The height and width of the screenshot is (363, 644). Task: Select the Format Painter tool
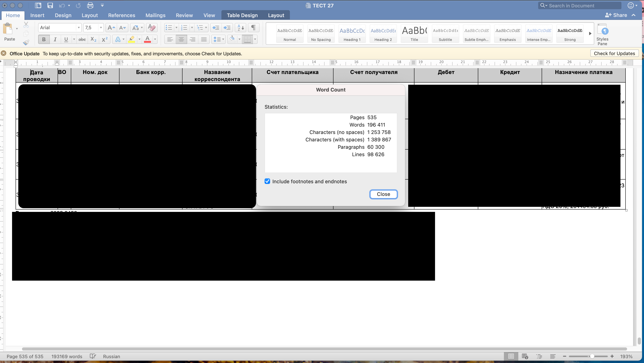[x=26, y=42]
